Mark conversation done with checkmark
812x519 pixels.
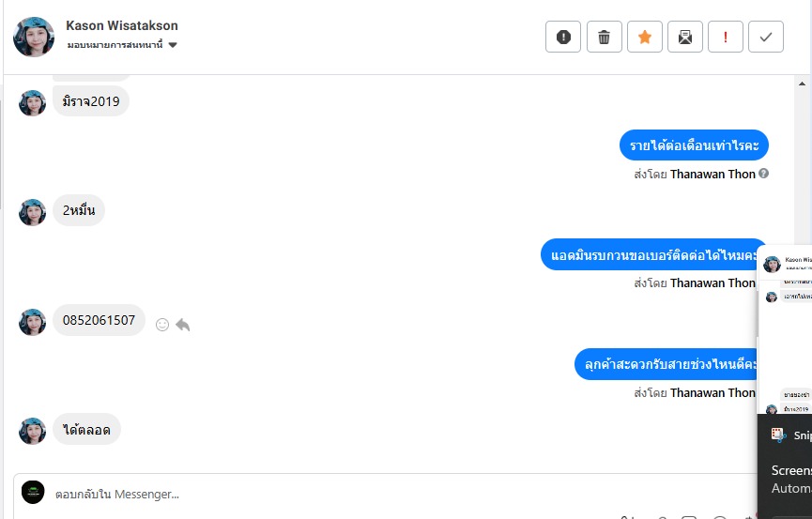click(x=765, y=37)
